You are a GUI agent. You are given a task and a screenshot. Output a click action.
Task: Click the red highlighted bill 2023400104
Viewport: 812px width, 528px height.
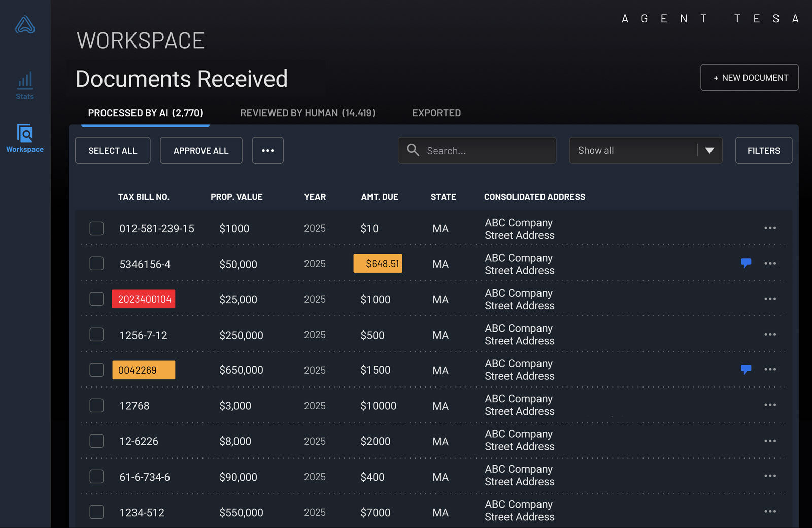(144, 299)
